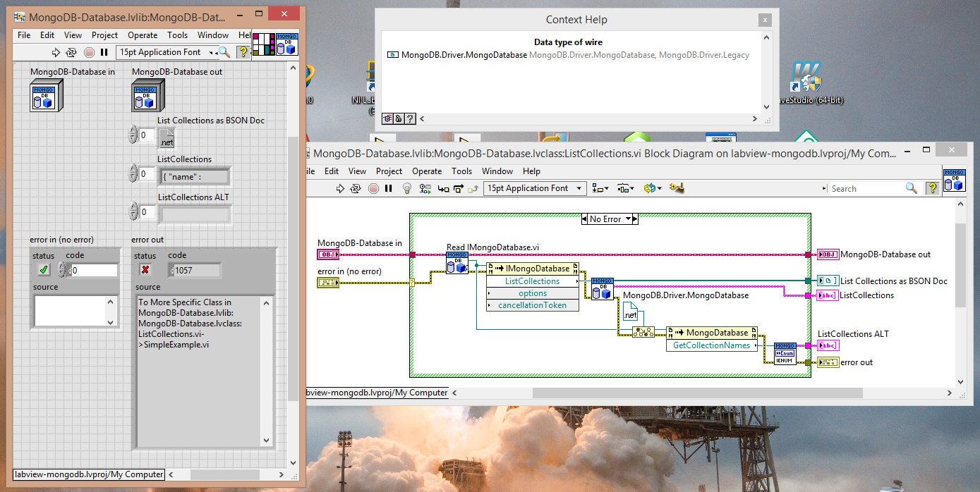Pause execution in block diagram toolbar
Screen dimensions: 980x492
tap(388, 188)
